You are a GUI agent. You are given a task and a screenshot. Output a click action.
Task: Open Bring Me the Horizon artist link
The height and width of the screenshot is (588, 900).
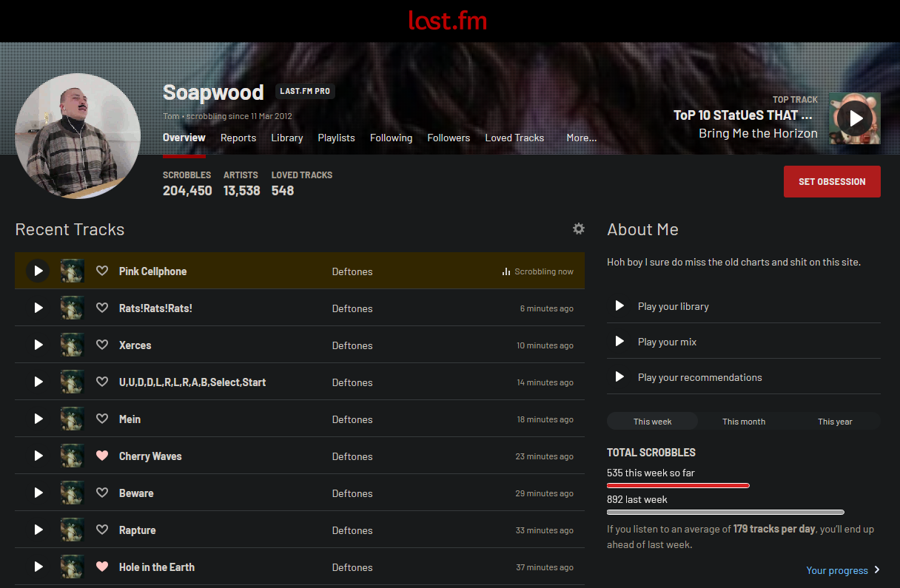coord(758,133)
